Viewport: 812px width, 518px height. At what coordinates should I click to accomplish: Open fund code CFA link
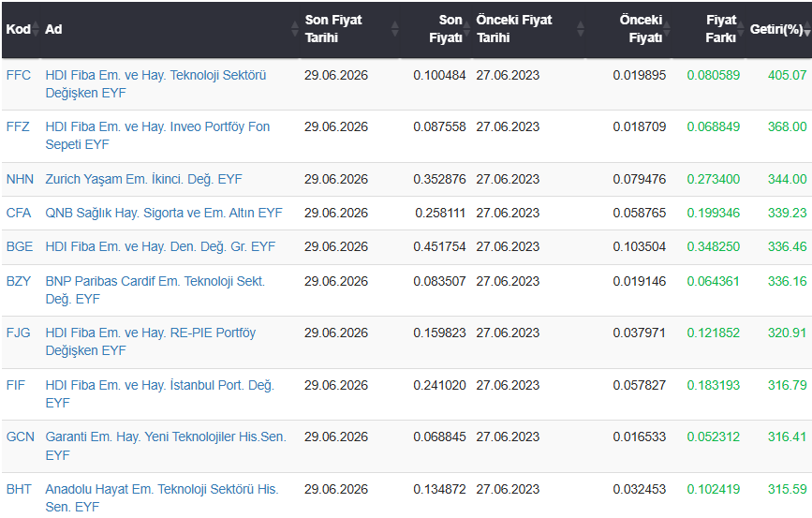click(19, 213)
